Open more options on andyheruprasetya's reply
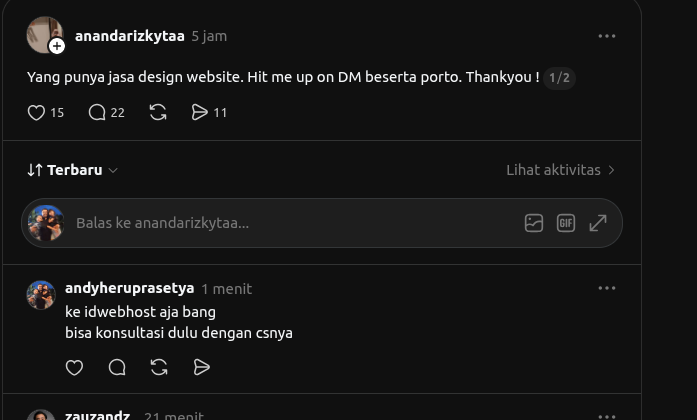 [607, 288]
